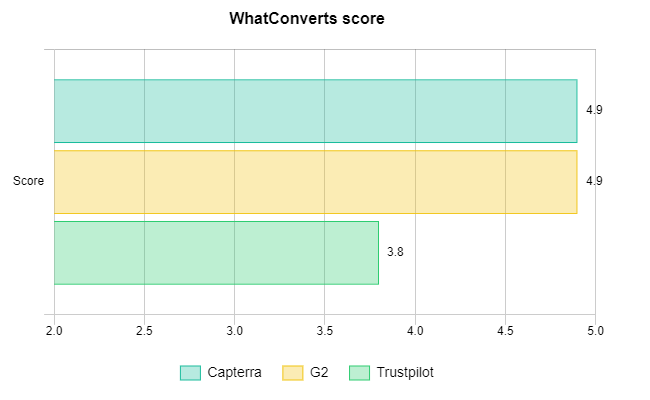Hide the Capterra dataset via its legend label
Screen dimensions: 650x400
234,372
